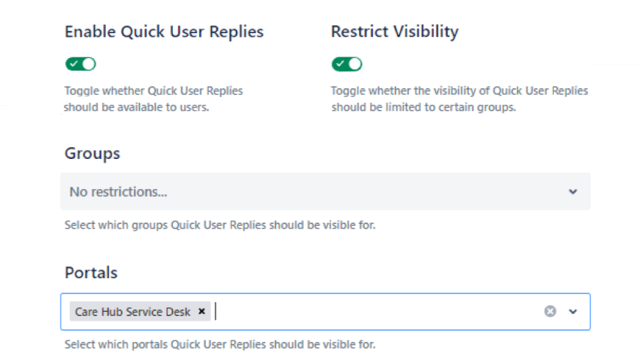Viewport: 640px width, 364px height.
Task: Click description under Restrict Visibility toggle
Action: [x=459, y=99]
